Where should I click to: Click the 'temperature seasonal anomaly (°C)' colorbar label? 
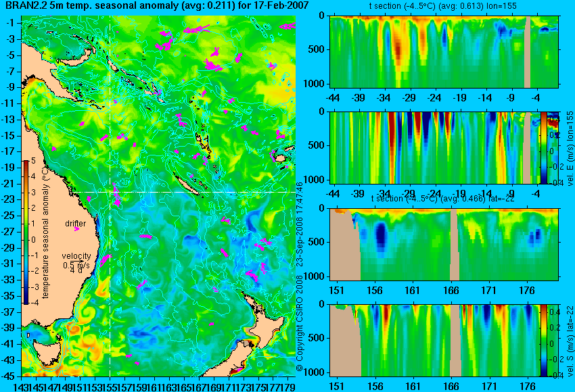[45, 232]
